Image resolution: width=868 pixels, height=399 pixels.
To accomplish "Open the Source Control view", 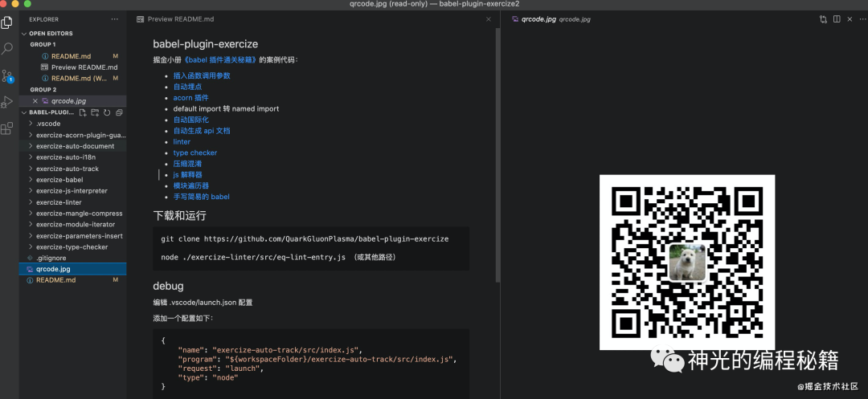I will (x=6, y=75).
